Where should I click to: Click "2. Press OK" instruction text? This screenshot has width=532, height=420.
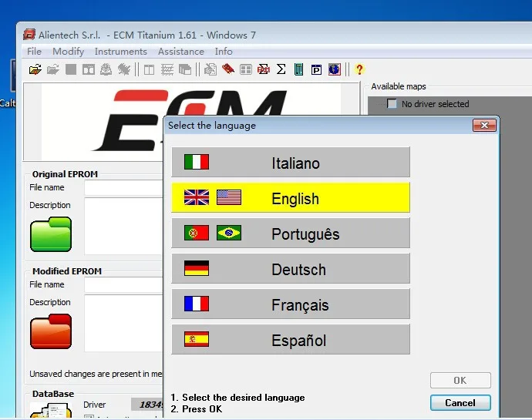click(196, 408)
